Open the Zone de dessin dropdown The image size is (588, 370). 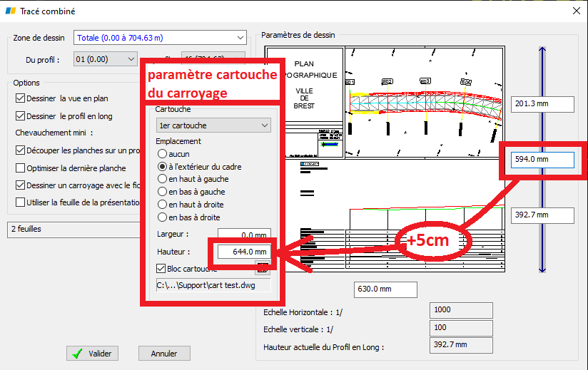pyautogui.click(x=160, y=38)
